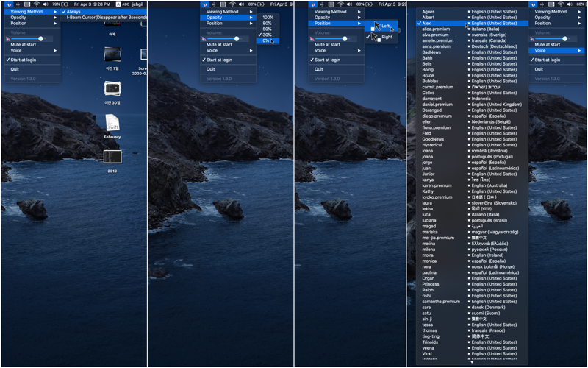Select the checked 30% opacity option

(x=268, y=35)
